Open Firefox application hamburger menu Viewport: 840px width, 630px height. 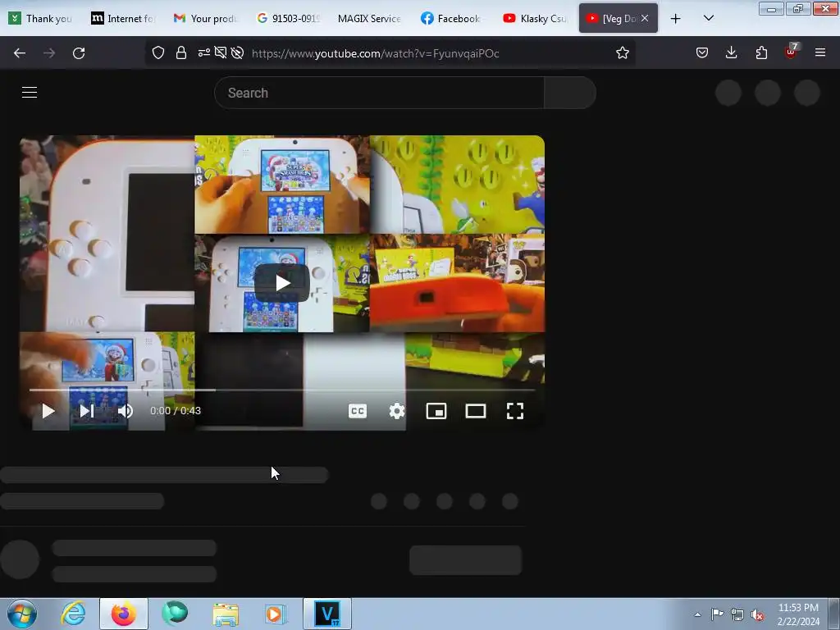[820, 52]
